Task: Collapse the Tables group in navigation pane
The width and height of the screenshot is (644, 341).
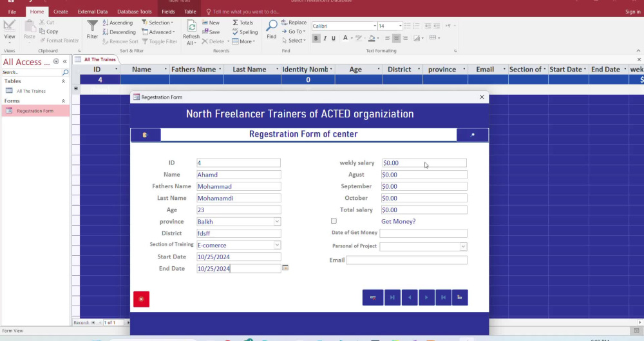Action: pyautogui.click(x=63, y=81)
